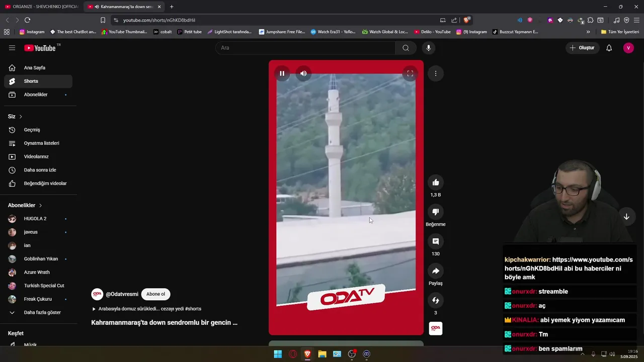Open the OBS Studio taskbar icon
The width and height of the screenshot is (644, 362).
[x=352, y=354]
